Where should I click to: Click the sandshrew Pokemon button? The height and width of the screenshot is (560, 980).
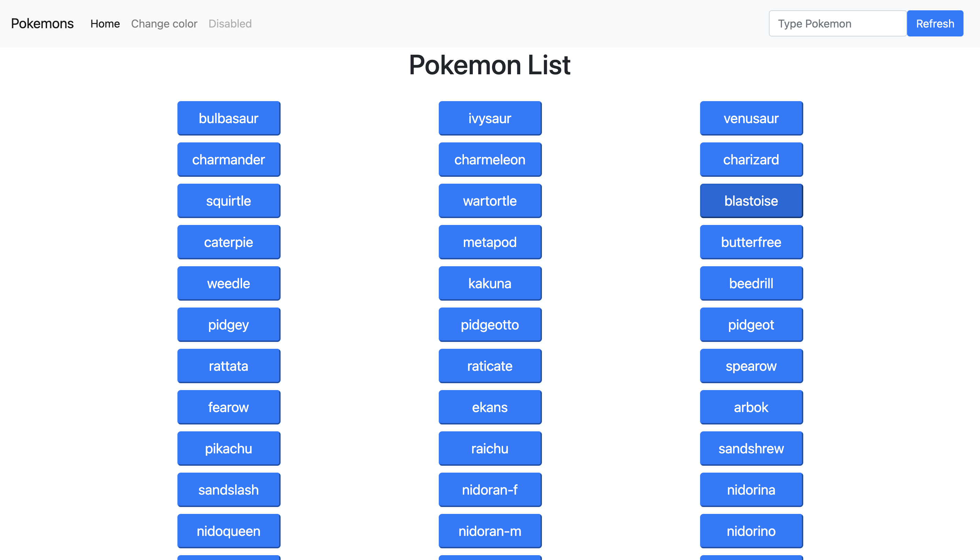tap(751, 448)
